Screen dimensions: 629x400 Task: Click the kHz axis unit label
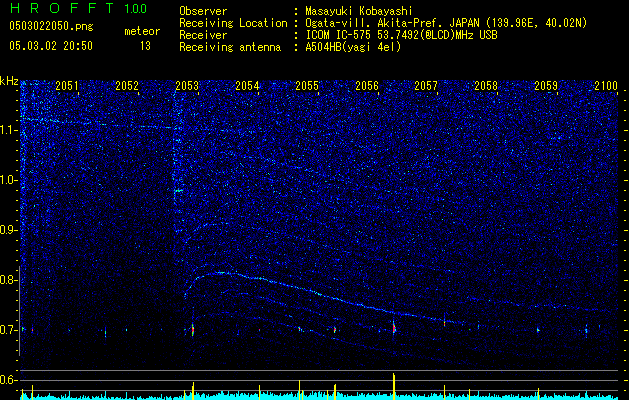tap(9, 81)
